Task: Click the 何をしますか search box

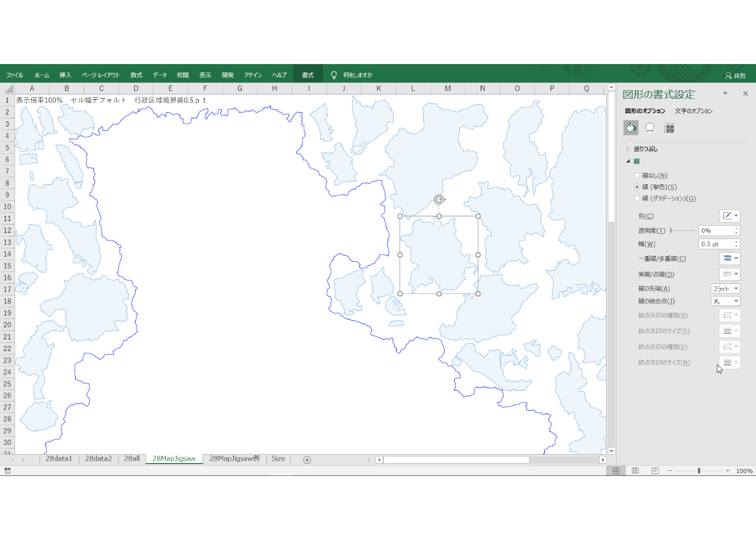Action: (x=358, y=74)
